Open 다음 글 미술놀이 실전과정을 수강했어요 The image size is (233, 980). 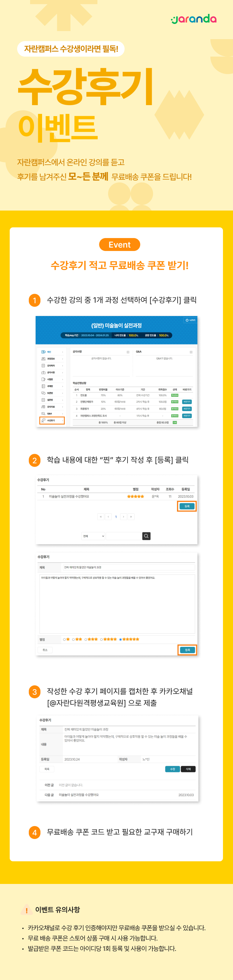pyautogui.click(x=79, y=795)
